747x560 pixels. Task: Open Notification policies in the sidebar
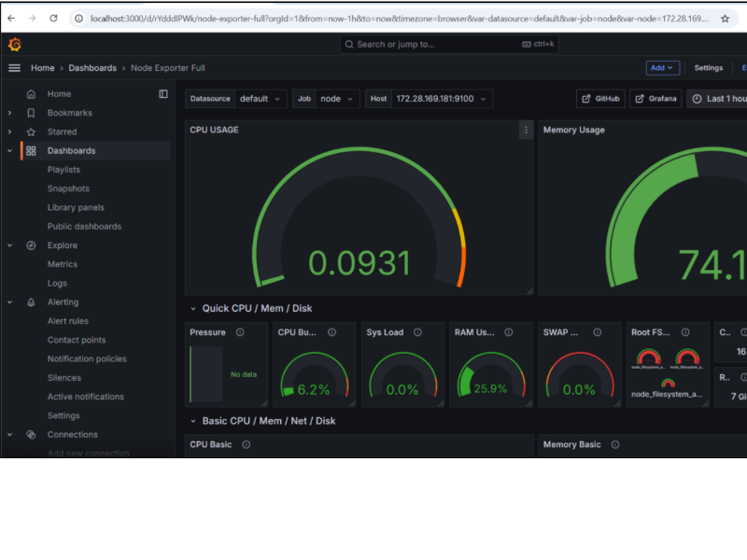[87, 359]
